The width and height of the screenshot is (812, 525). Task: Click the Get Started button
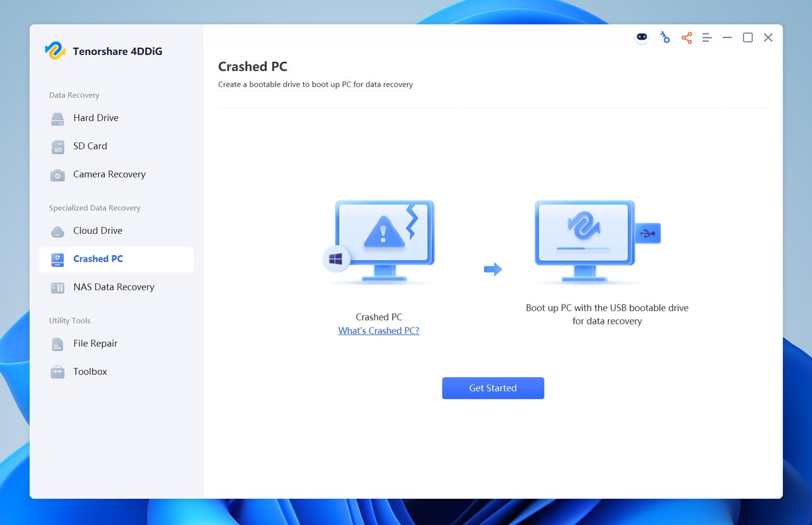pyautogui.click(x=493, y=388)
